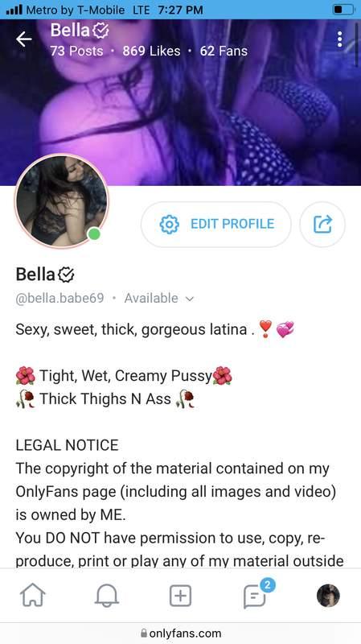Open the three-dot more options menu
Image resolution: width=361 pixels, height=644 pixels.
point(339,39)
